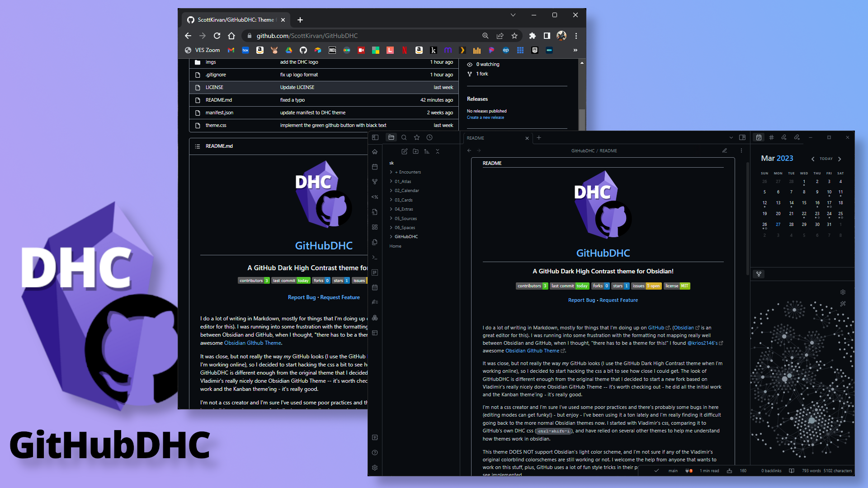Screen dimensions: 868x488
Task: Open more options menu for README note
Action: pyautogui.click(x=741, y=150)
